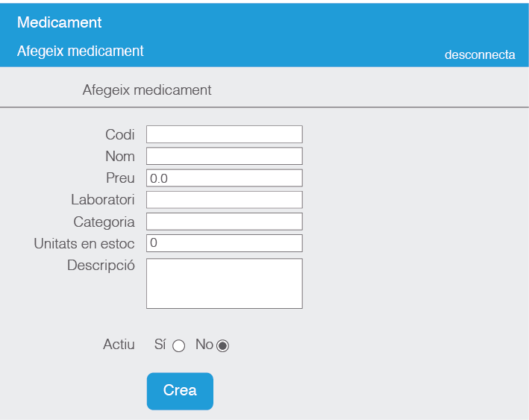Click the Descripció label text
The width and height of the screenshot is (529, 420).
[101, 266]
